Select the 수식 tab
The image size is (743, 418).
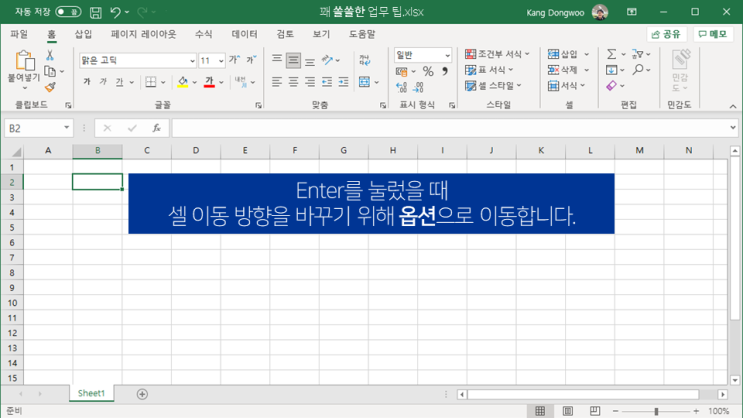pos(203,34)
